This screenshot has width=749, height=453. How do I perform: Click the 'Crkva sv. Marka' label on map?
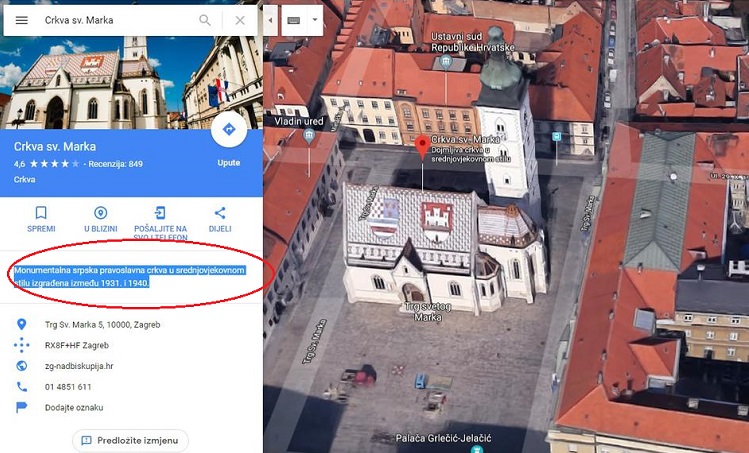[465, 140]
